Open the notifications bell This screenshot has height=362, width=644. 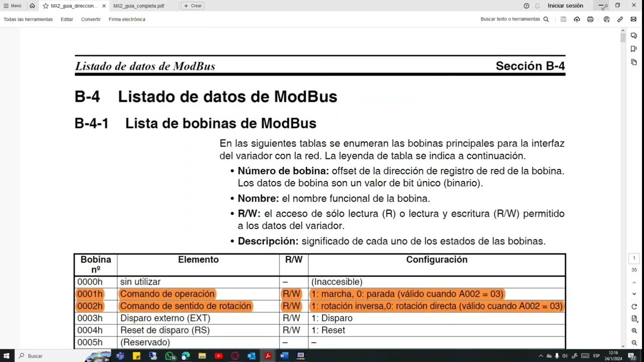pos(537,6)
